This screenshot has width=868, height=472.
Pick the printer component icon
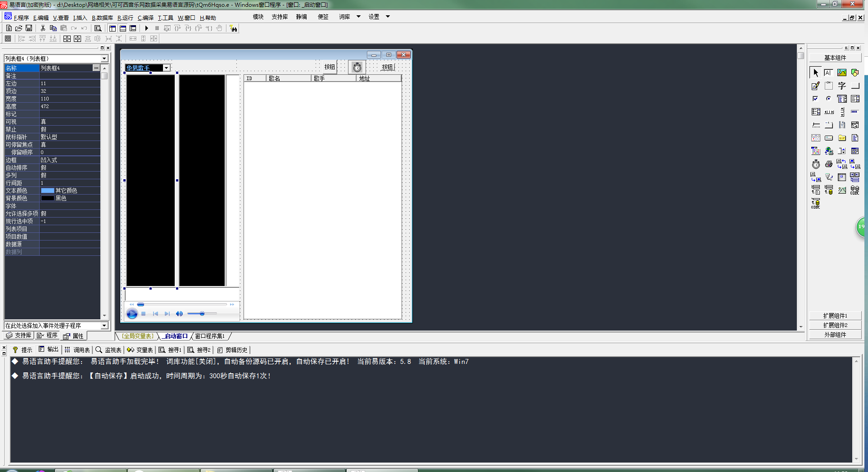pos(828,164)
